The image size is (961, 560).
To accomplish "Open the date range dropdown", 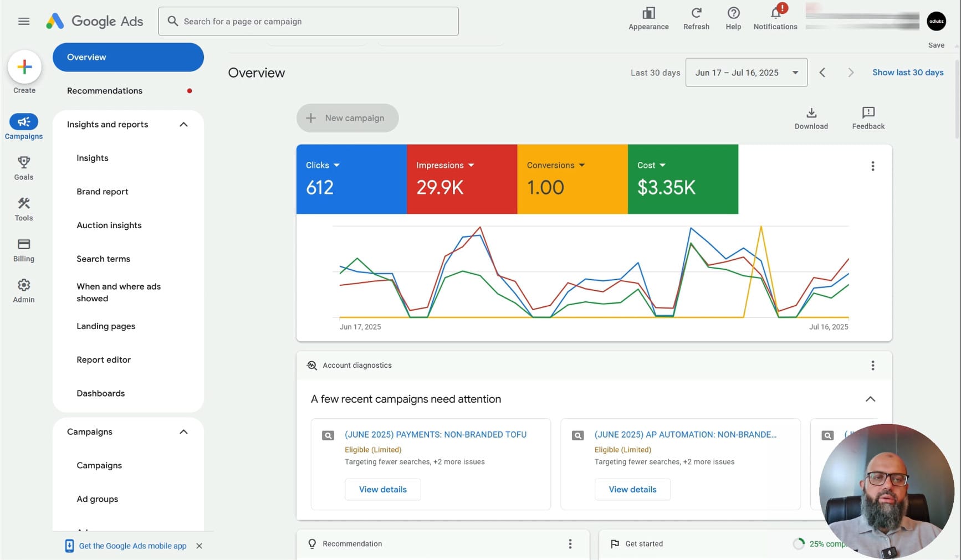I will click(x=746, y=73).
